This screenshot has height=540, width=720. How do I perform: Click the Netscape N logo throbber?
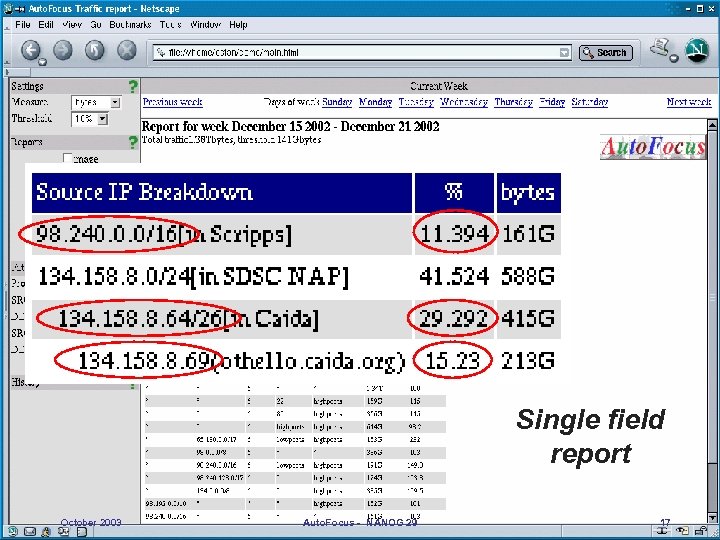click(697, 51)
